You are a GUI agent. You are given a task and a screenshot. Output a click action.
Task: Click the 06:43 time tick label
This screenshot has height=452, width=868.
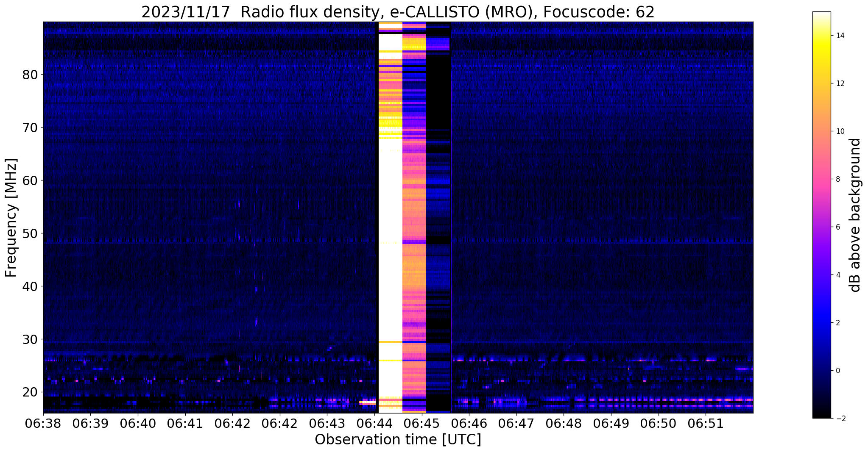click(x=327, y=423)
